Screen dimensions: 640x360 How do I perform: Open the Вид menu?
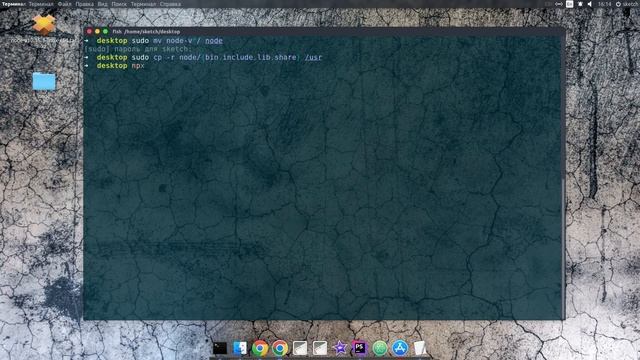point(102,4)
